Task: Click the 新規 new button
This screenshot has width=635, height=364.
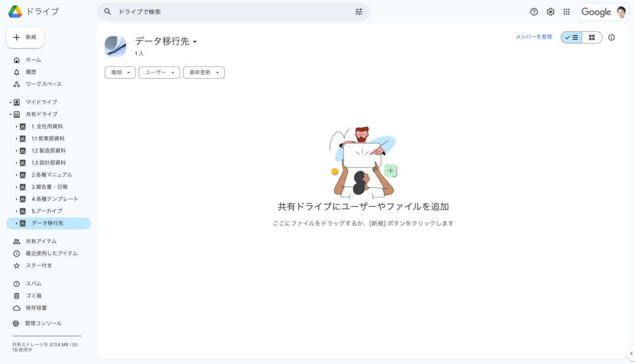Action: click(25, 38)
